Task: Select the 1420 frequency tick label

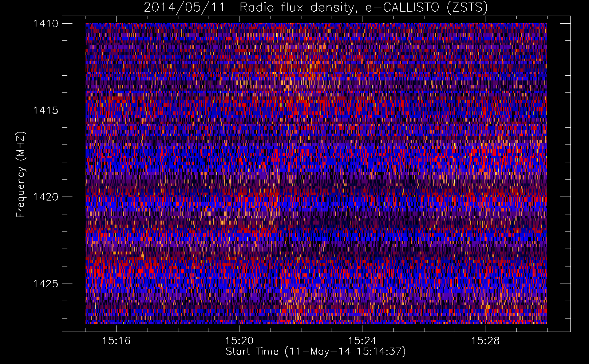Action: 46,197
